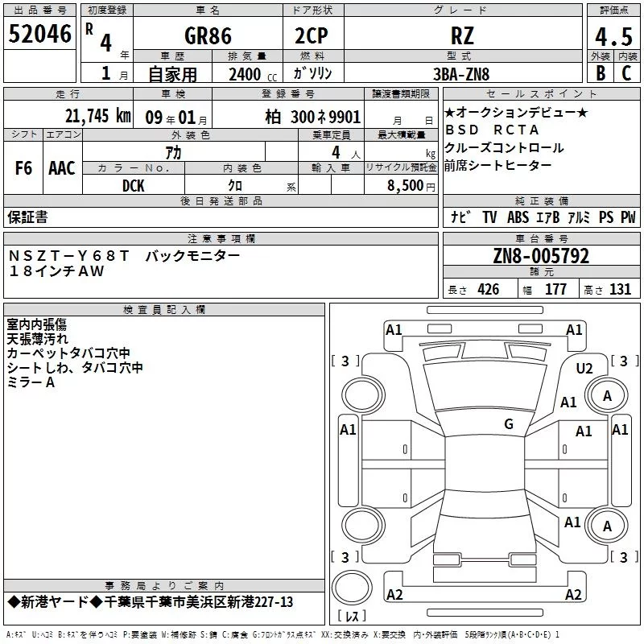Select the shift value F6
The height and width of the screenshot is (644, 644).
[x=23, y=168]
